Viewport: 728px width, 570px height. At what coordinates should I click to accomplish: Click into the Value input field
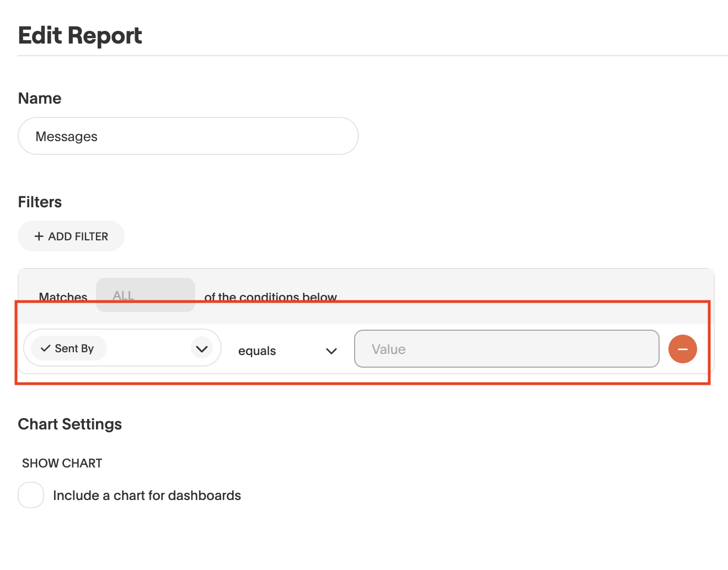tap(506, 349)
